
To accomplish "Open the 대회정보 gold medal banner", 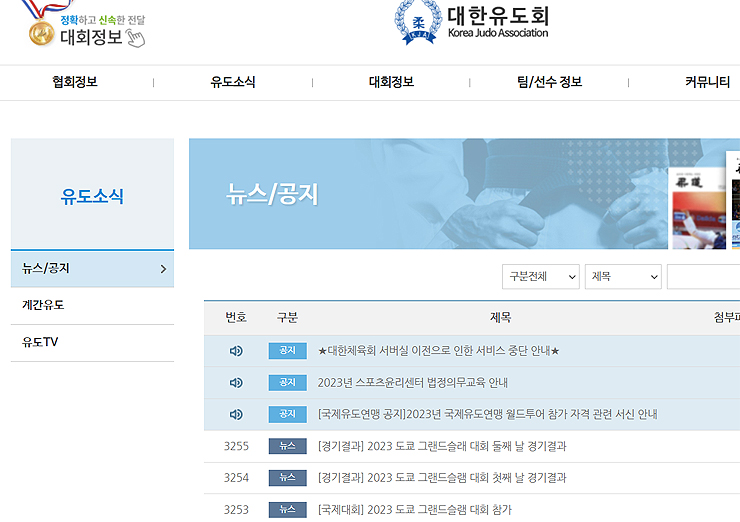I will [85, 26].
